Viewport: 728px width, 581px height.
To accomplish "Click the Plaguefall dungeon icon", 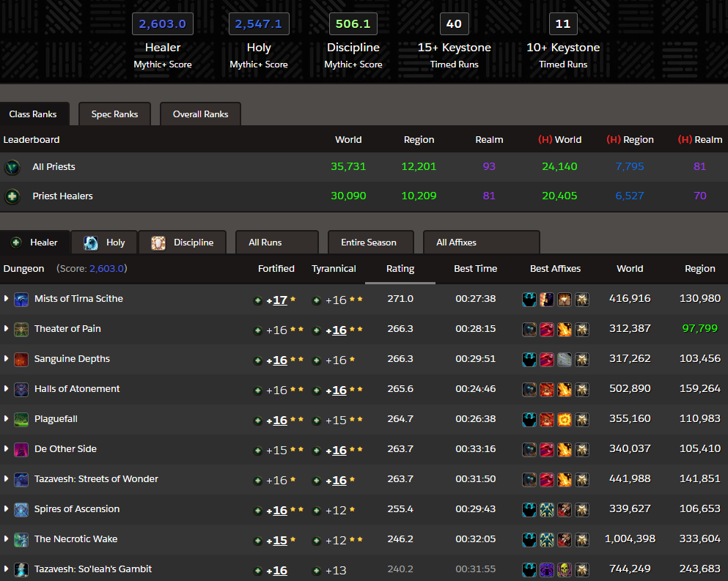I will (21, 419).
